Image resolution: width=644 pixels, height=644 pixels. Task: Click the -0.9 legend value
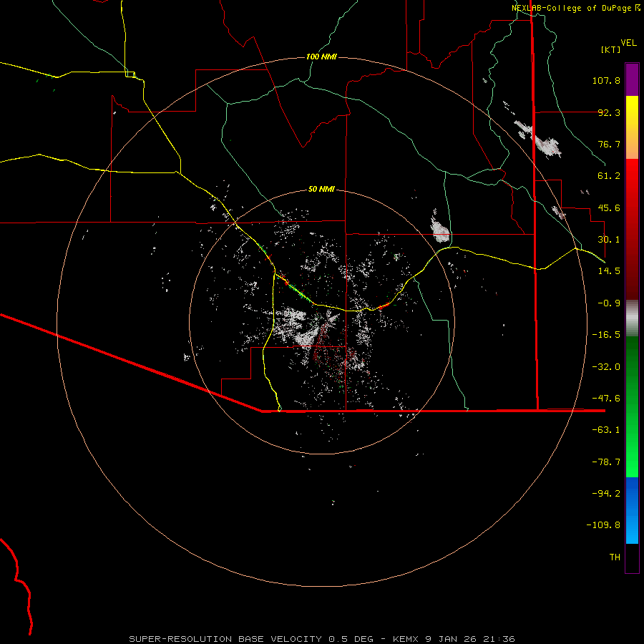[x=609, y=303]
